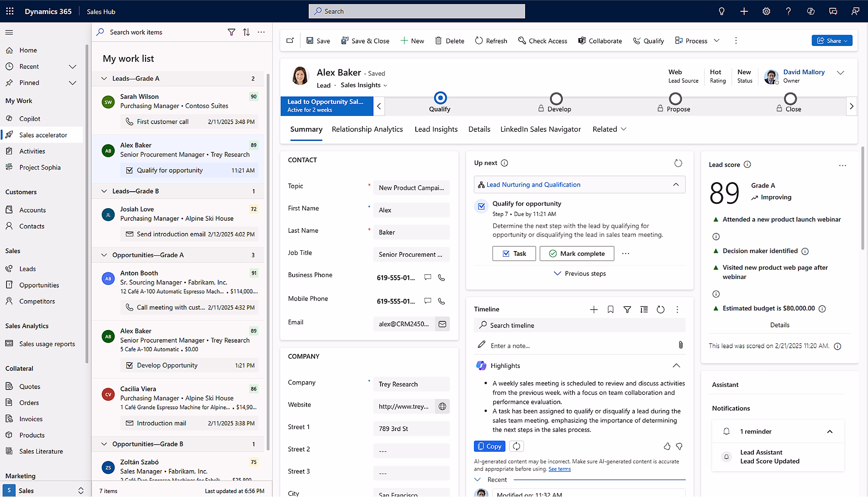Click the email icon beside alex@CRM2450 address
This screenshot has width=868, height=497.
coord(442,324)
